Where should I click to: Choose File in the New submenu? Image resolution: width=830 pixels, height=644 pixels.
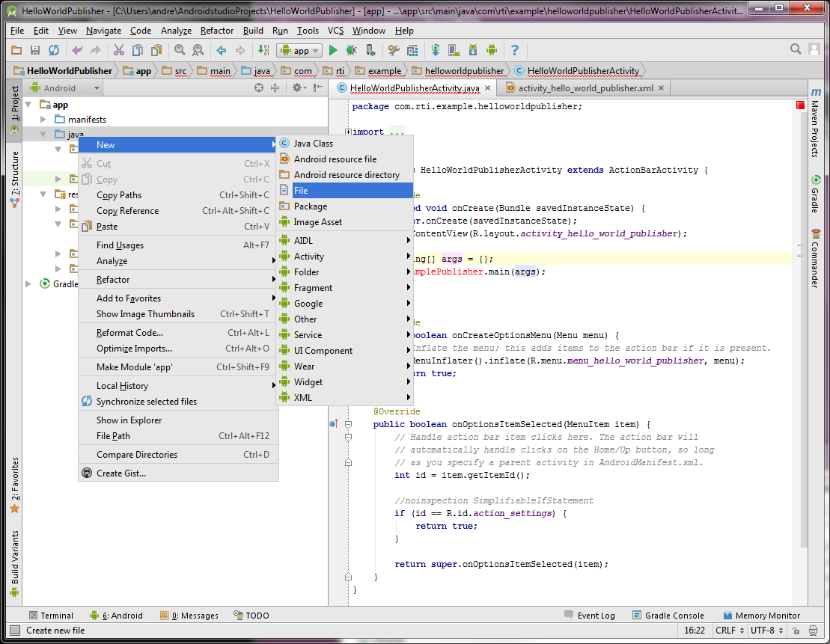point(344,191)
